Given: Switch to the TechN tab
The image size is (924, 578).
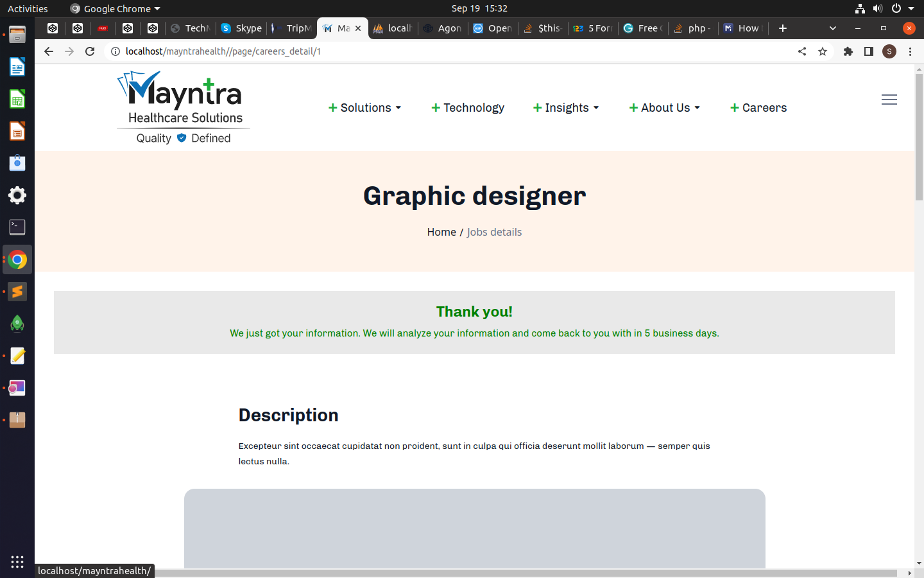Looking at the screenshot, I should pos(191,28).
